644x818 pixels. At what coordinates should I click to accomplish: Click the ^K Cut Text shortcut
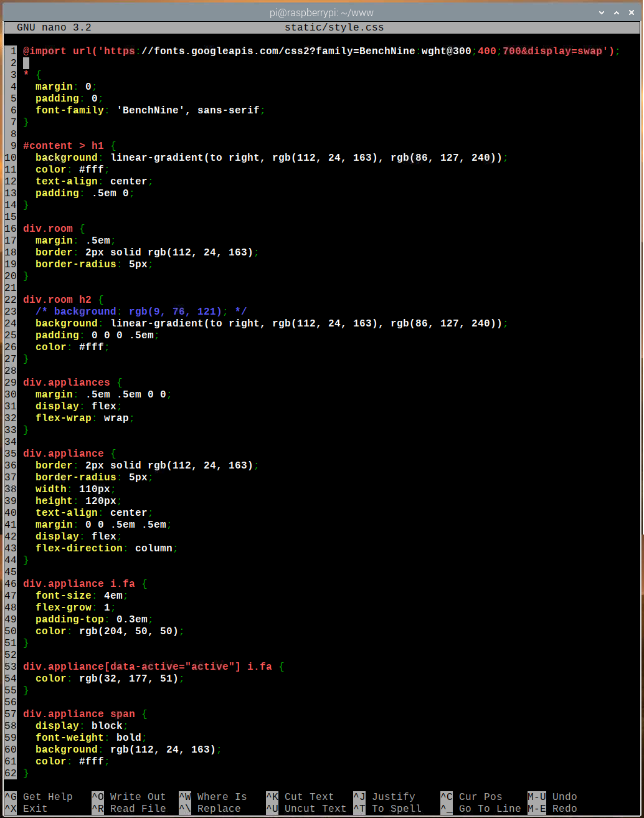point(300,797)
